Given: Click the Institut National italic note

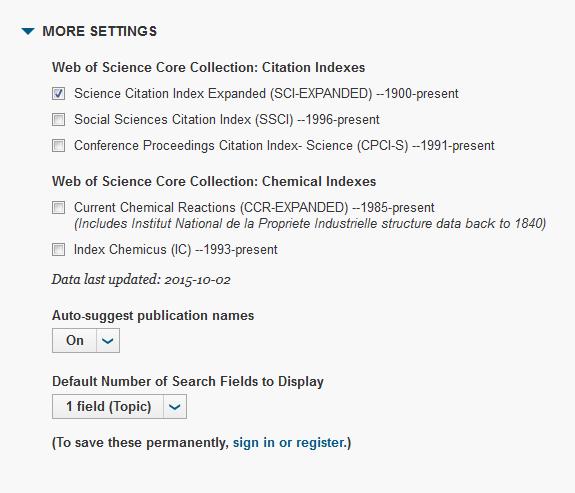Looking at the screenshot, I should click(310, 224).
